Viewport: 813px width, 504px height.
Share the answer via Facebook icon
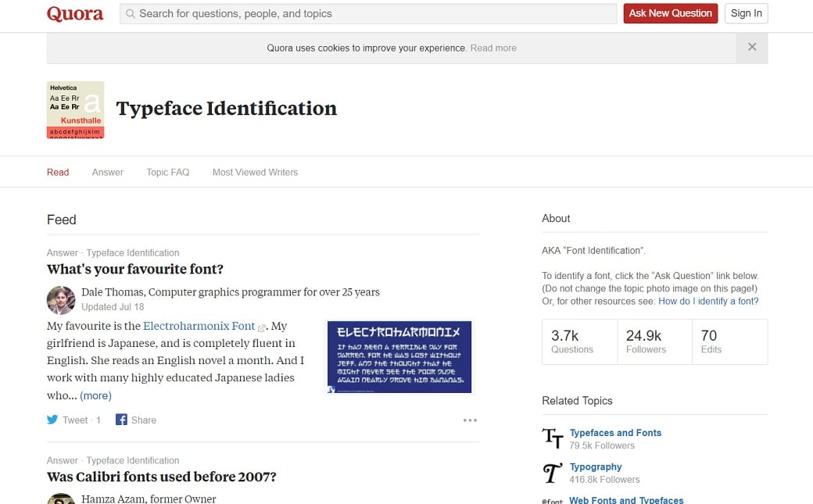[121, 420]
